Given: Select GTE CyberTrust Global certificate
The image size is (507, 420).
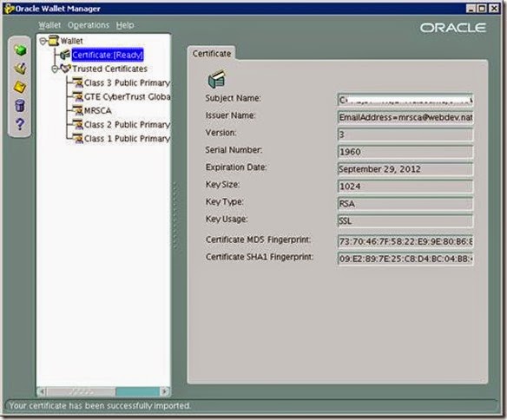Looking at the screenshot, I should (127, 96).
